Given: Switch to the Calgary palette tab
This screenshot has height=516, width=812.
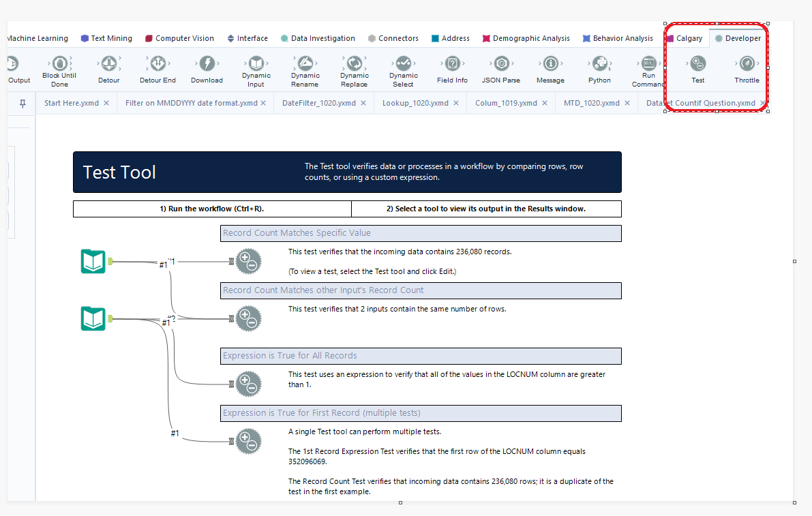Looking at the screenshot, I should click(x=685, y=38).
